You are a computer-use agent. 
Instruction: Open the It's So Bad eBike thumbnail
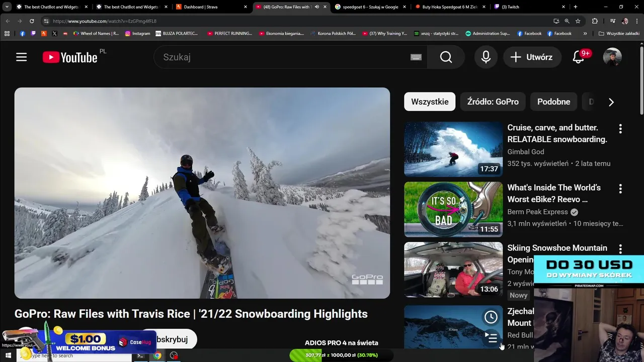tap(453, 209)
